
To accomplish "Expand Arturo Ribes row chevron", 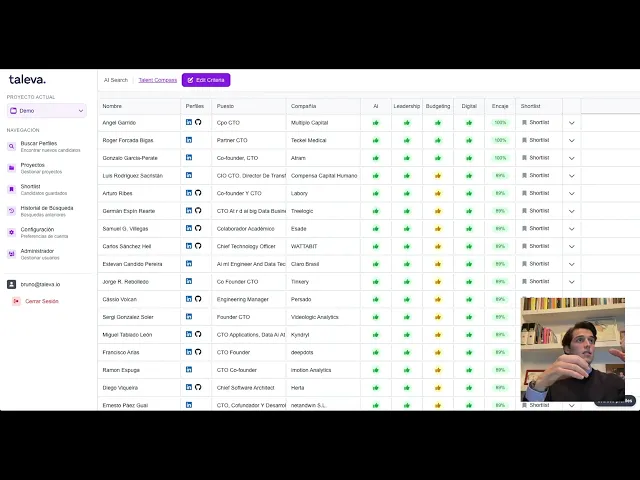I will point(571,193).
